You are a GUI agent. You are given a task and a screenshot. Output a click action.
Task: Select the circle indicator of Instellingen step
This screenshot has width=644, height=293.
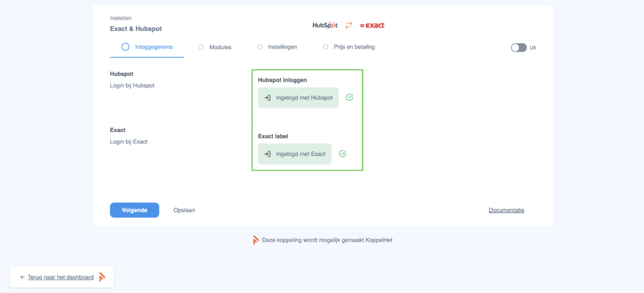(x=260, y=47)
